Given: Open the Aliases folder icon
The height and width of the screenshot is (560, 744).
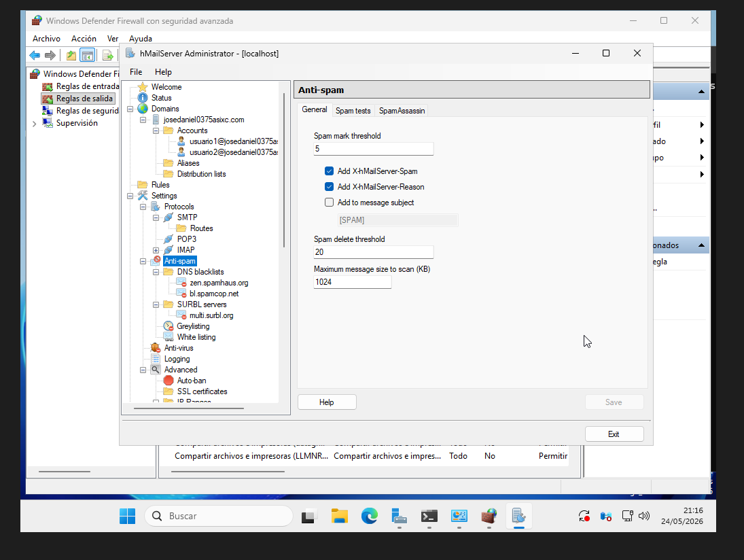Looking at the screenshot, I should [x=169, y=163].
